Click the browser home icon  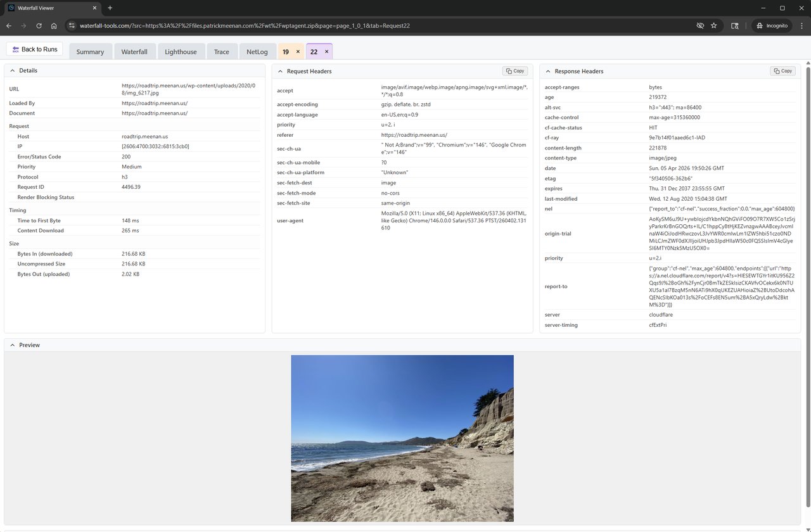[54, 26]
